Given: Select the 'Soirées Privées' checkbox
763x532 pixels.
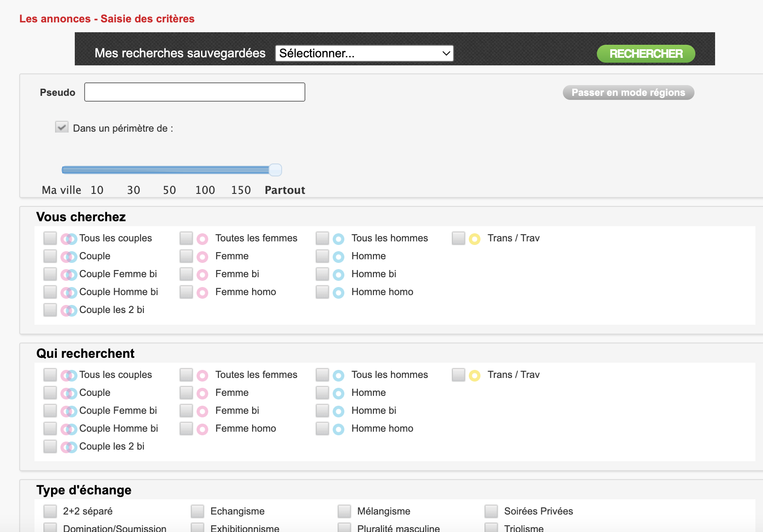Looking at the screenshot, I should click(x=491, y=511).
